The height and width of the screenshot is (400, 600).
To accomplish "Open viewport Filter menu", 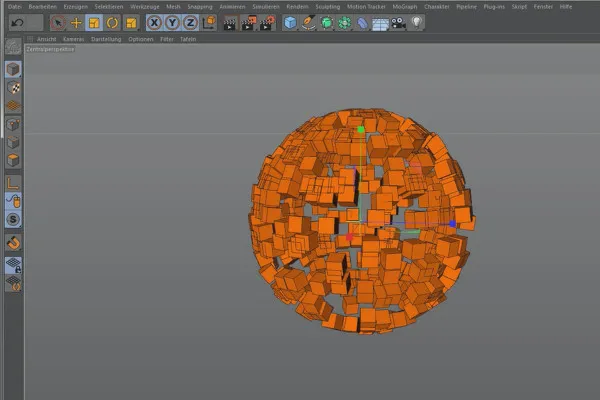I will (x=166, y=39).
